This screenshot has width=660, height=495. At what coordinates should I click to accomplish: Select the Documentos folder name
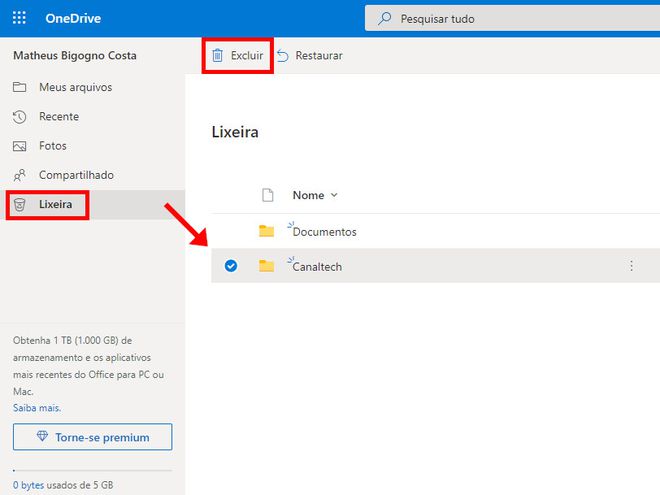point(325,232)
